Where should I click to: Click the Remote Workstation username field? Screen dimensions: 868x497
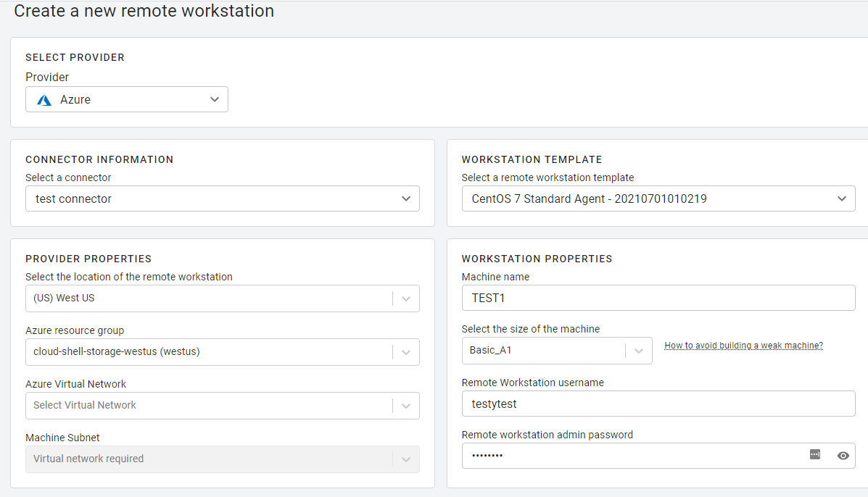(658, 404)
